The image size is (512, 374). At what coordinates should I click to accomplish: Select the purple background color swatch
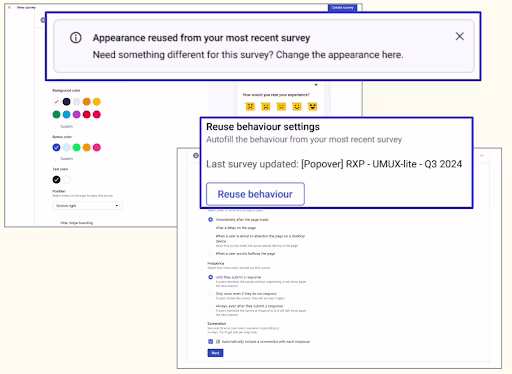(x=77, y=114)
